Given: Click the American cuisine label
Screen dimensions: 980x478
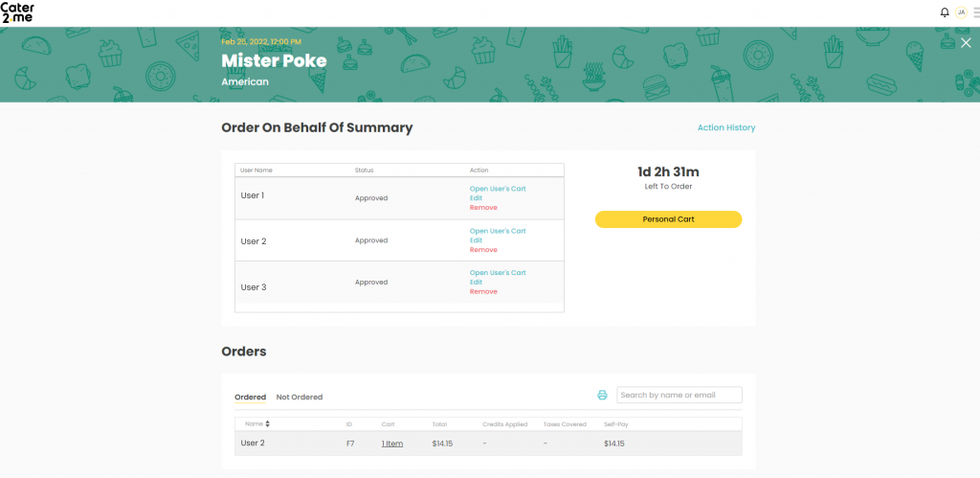Looking at the screenshot, I should click(245, 82).
